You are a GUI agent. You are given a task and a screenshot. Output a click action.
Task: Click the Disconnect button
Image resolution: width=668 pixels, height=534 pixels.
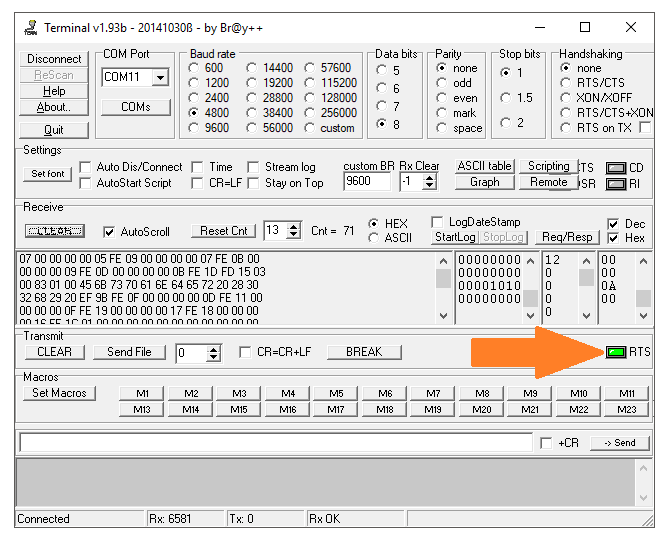(x=54, y=59)
